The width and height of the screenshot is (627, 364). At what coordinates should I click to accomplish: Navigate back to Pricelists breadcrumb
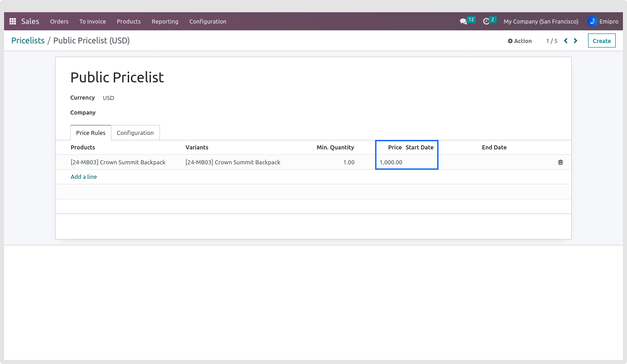click(28, 41)
